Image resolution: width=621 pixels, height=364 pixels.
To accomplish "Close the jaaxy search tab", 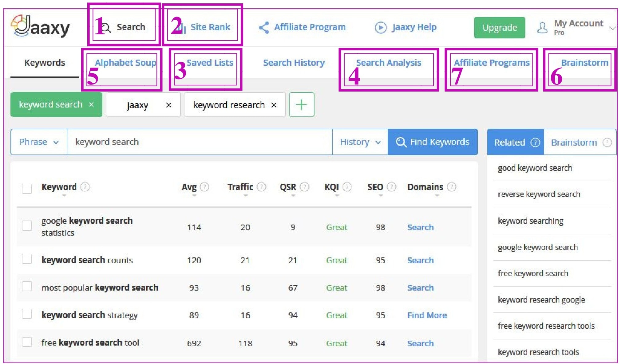I will click(168, 105).
